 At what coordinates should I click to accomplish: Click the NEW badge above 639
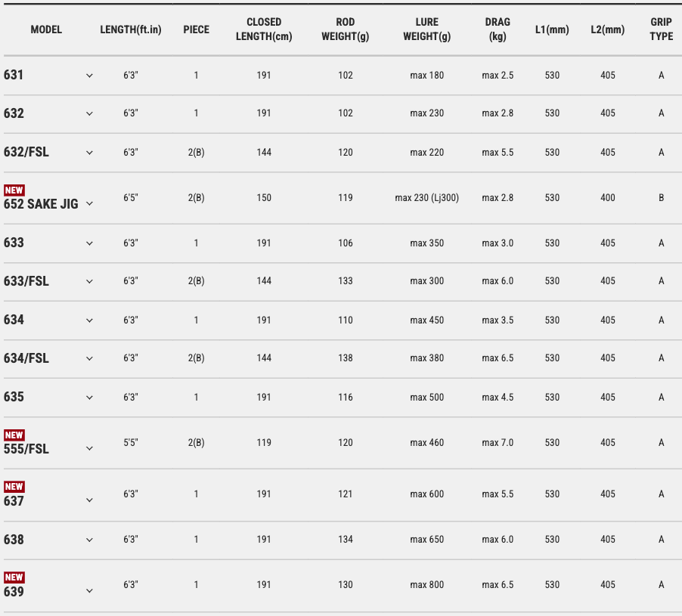pos(14,577)
